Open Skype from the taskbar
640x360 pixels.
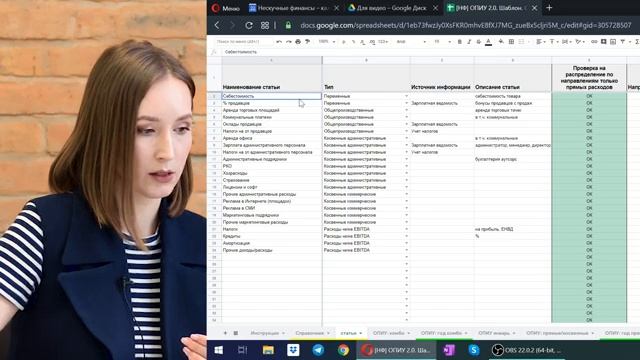click(x=473, y=350)
